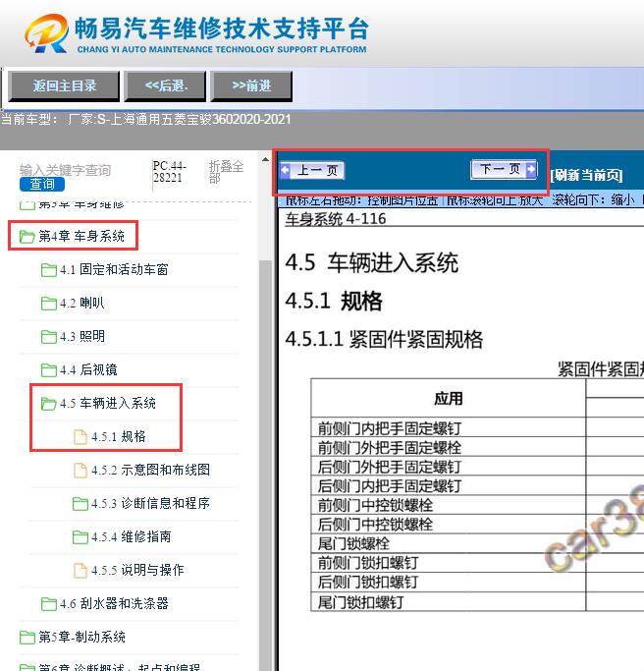Click folder icon of 4.6 刮水器和洗涤器
The height and width of the screenshot is (671, 644).
coord(49,604)
